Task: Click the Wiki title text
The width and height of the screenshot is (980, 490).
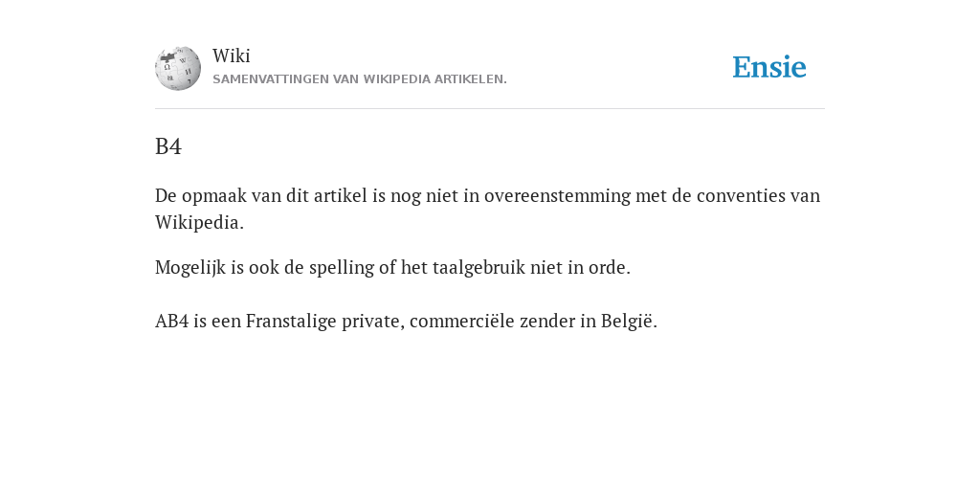Action: [232, 56]
